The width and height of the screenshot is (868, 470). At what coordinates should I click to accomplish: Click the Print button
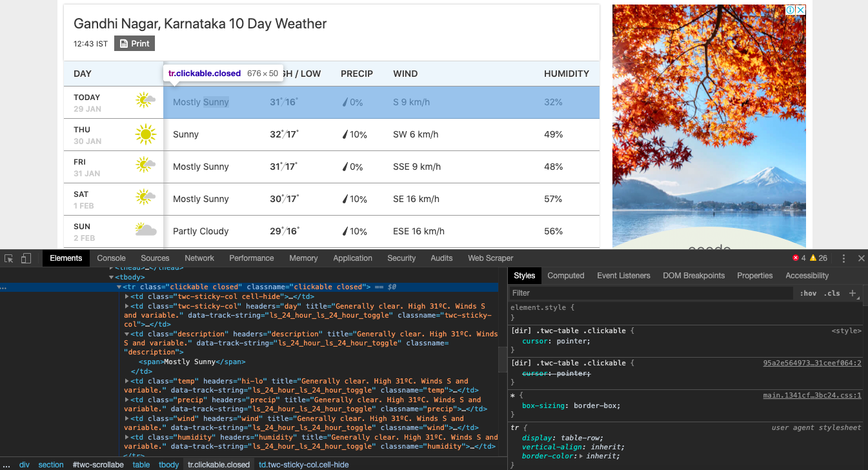point(134,43)
